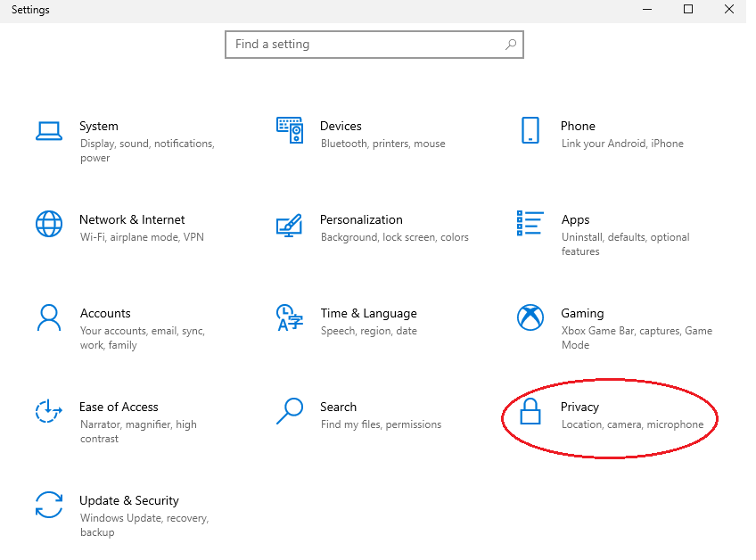The width and height of the screenshot is (756, 560).
Task: Open the Devices category title
Action: tap(341, 126)
